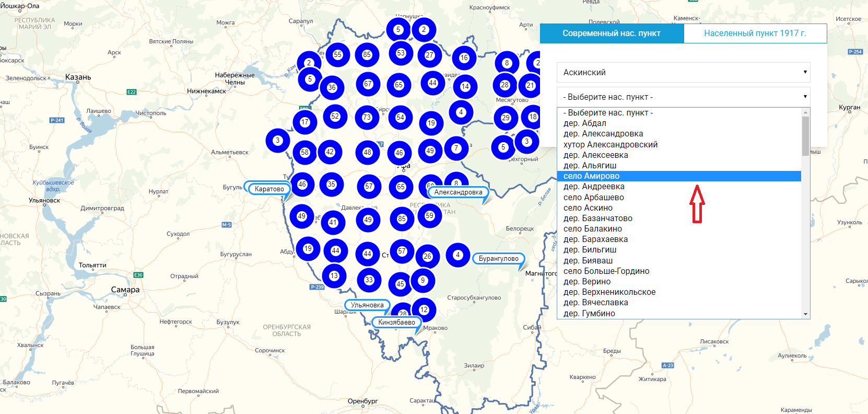This screenshot has width=868, height=414.
Task: Click the cluster marker numbered 33
Action: coord(369,280)
